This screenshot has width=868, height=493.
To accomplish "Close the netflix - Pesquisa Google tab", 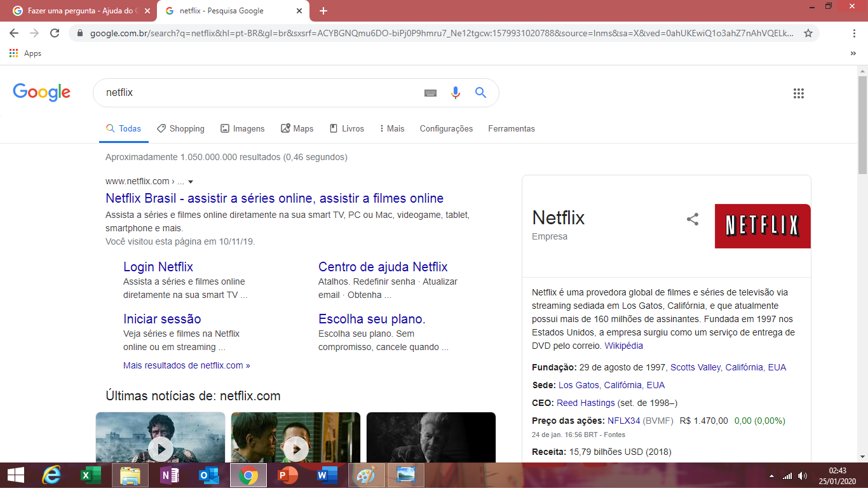I will click(299, 11).
